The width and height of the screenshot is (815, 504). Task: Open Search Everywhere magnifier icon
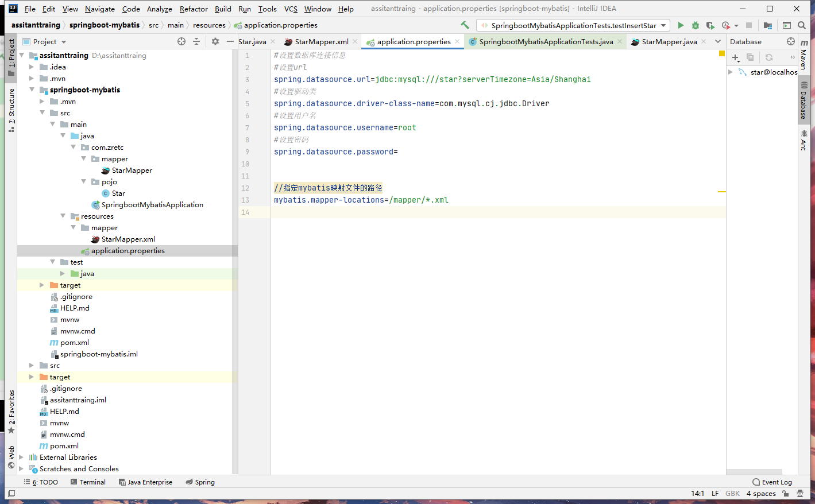pyautogui.click(x=802, y=25)
